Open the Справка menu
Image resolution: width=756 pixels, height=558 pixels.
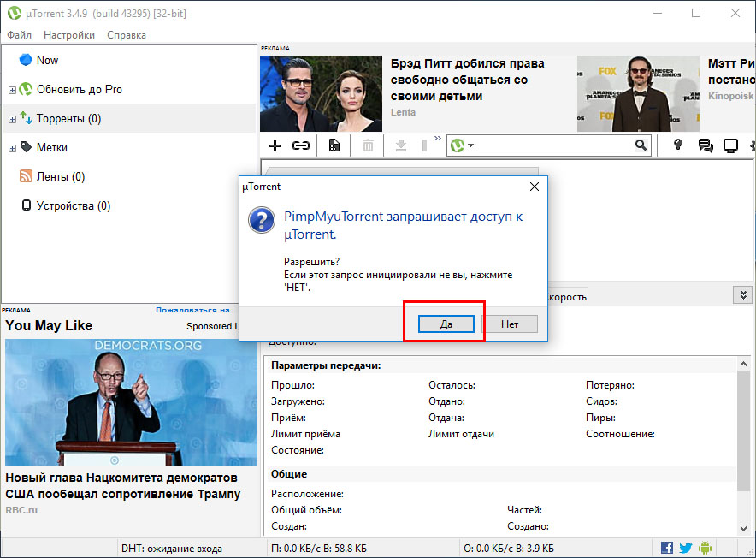(127, 35)
